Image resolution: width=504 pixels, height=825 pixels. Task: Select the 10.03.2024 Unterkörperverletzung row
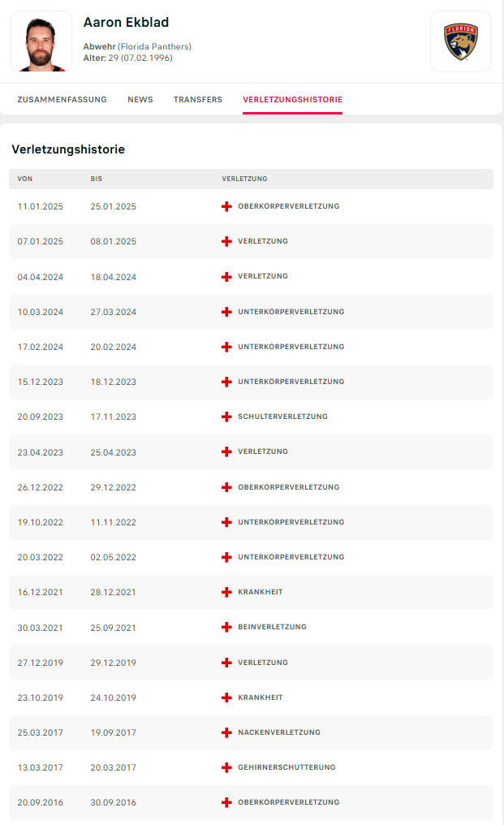coord(251,312)
